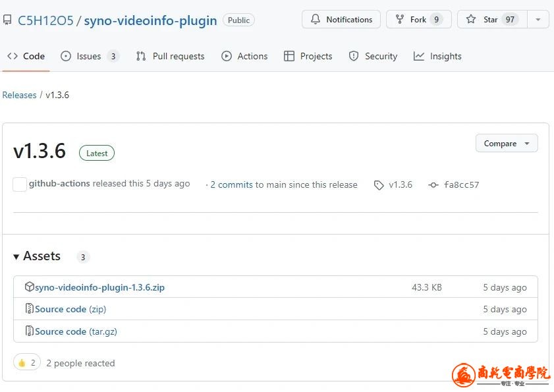Open the C5H12O5 owner link
554x392 pixels.
[45, 20]
